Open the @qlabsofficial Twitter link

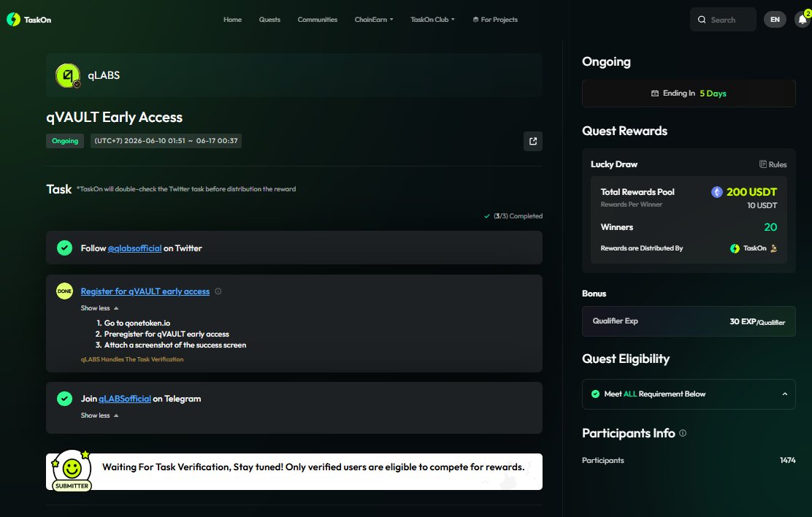[x=134, y=249]
